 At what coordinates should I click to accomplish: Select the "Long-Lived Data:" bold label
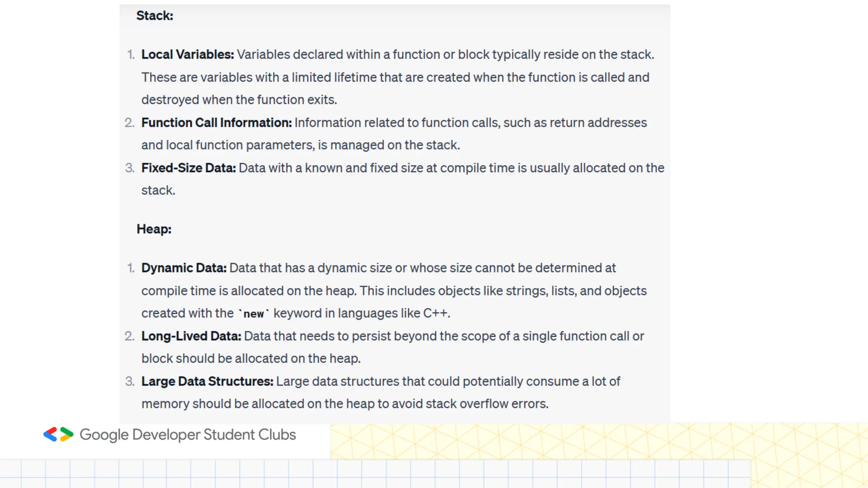(191, 336)
